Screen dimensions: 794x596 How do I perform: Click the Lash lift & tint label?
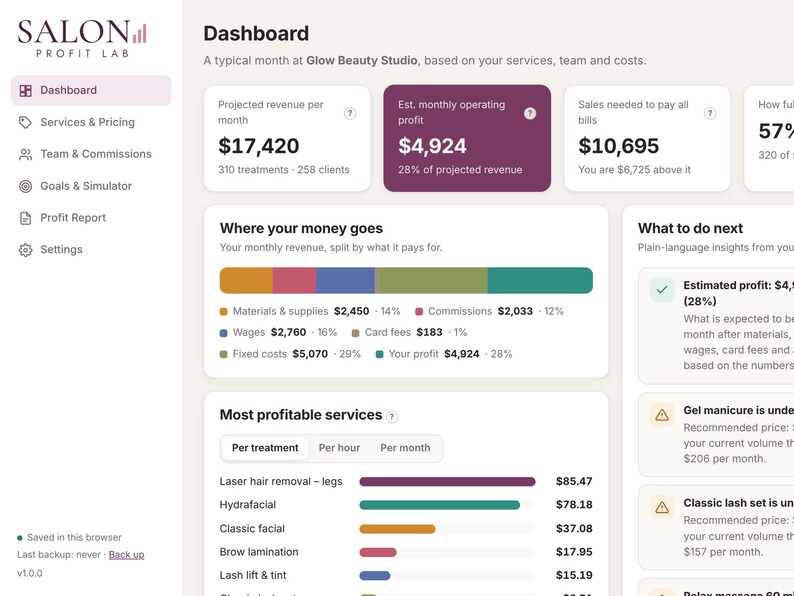click(253, 575)
